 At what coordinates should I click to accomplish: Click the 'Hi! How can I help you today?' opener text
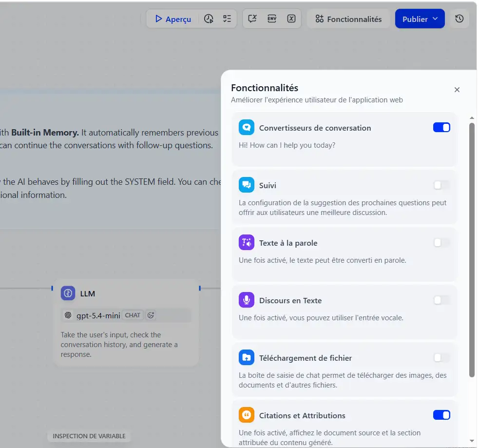(287, 145)
